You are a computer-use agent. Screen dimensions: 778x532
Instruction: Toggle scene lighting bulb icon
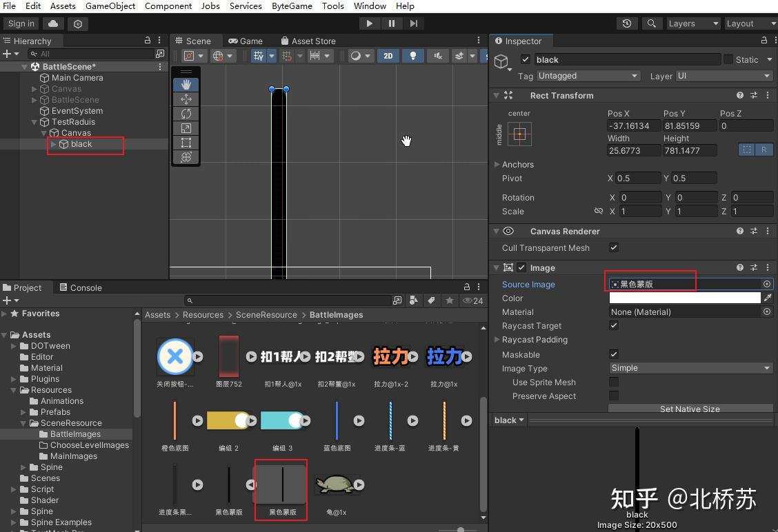413,56
